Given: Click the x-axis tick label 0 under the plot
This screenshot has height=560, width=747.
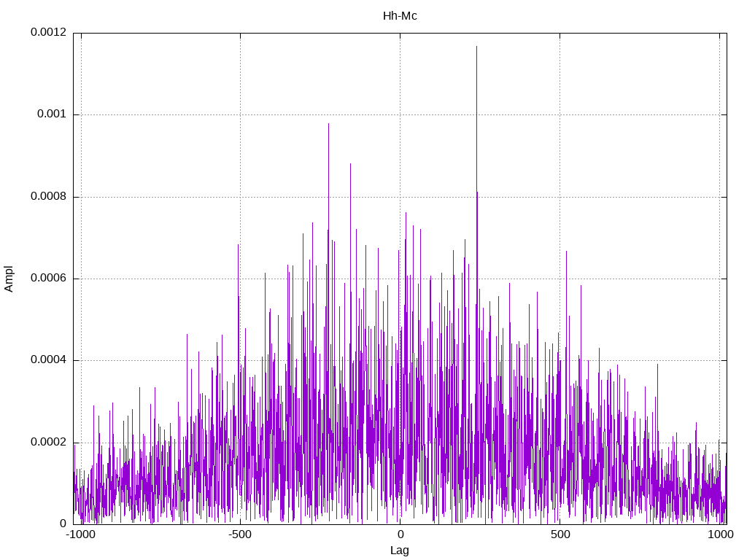Looking at the screenshot, I should coord(400,534).
